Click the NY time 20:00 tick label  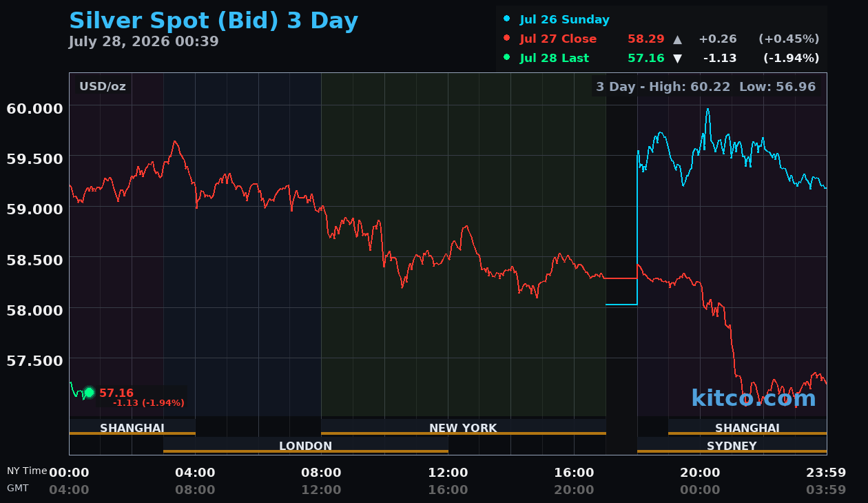click(x=700, y=473)
